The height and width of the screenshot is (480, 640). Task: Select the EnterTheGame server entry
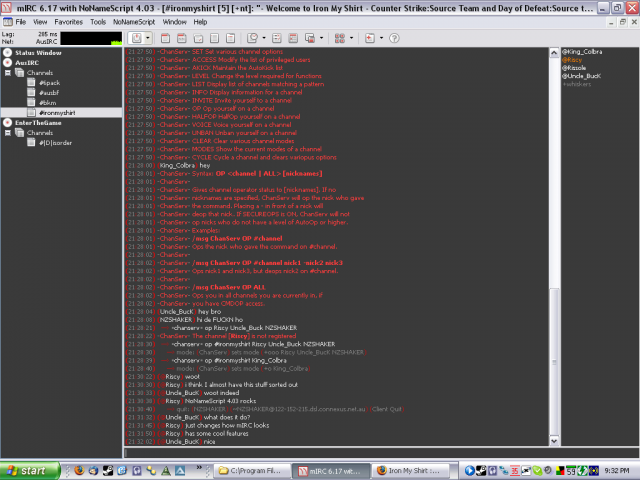pyautogui.click(x=38, y=123)
